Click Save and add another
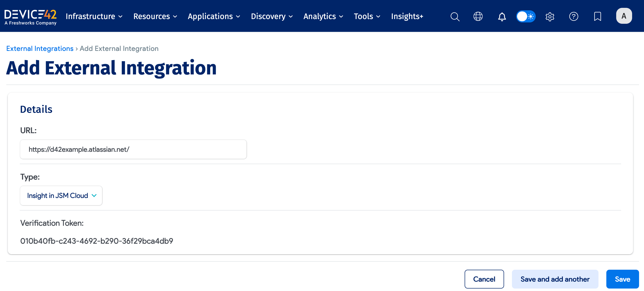Image resolution: width=644 pixels, height=291 pixels. pos(555,279)
